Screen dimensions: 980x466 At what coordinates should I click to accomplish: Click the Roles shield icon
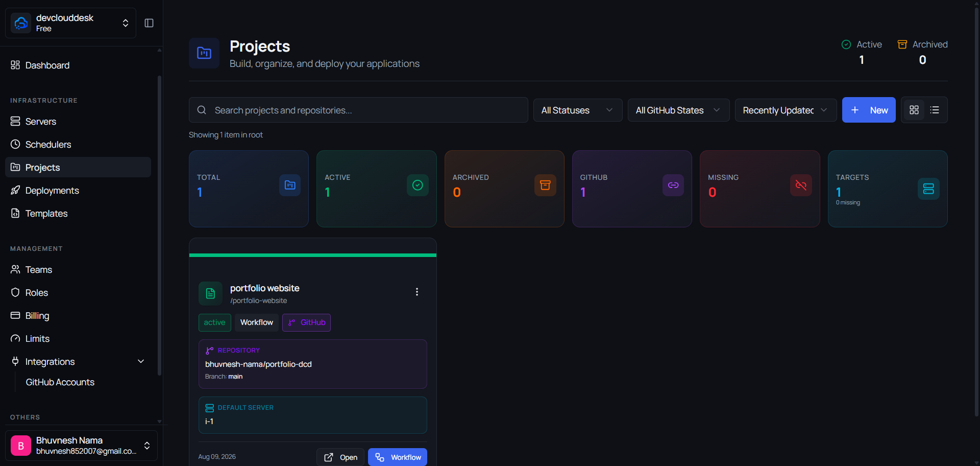pyautogui.click(x=15, y=292)
